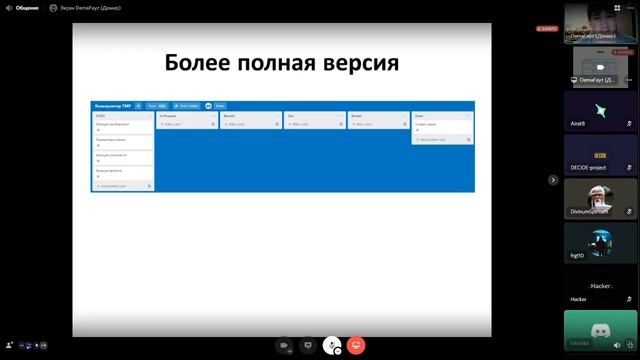
Task: Select DemaFayz screen share preview tile
Action: 600,67
